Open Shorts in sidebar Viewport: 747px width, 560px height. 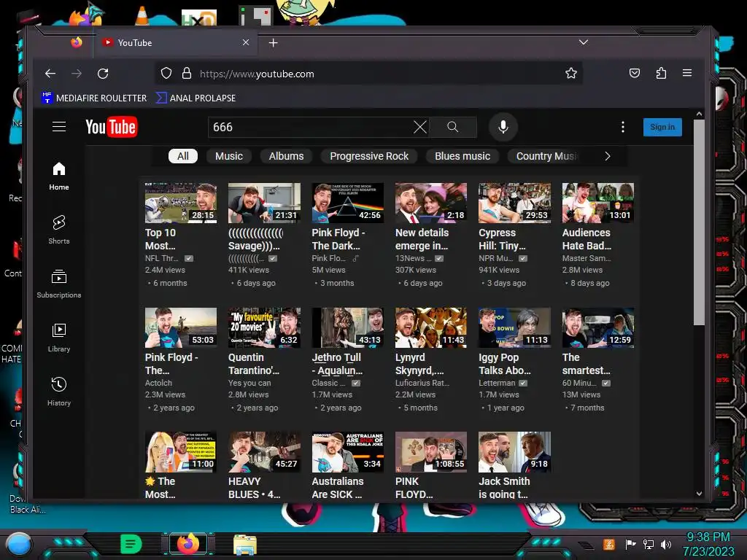59,230
